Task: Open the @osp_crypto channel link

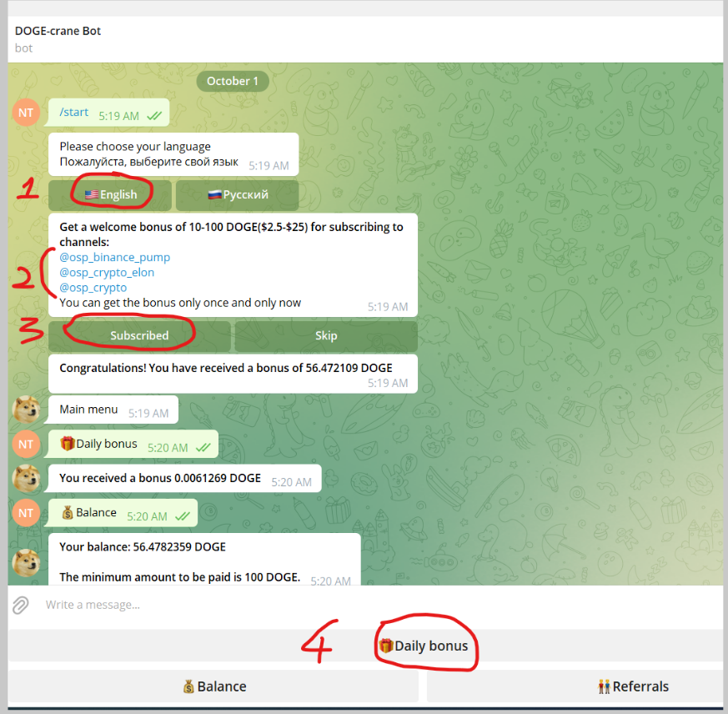Action: coord(93,288)
